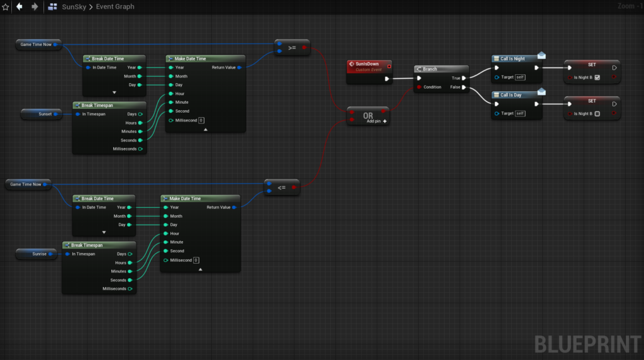This screenshot has height=360, width=644.
Task: Click the Days output pin of upper Break Timespan
Action: [x=140, y=115]
